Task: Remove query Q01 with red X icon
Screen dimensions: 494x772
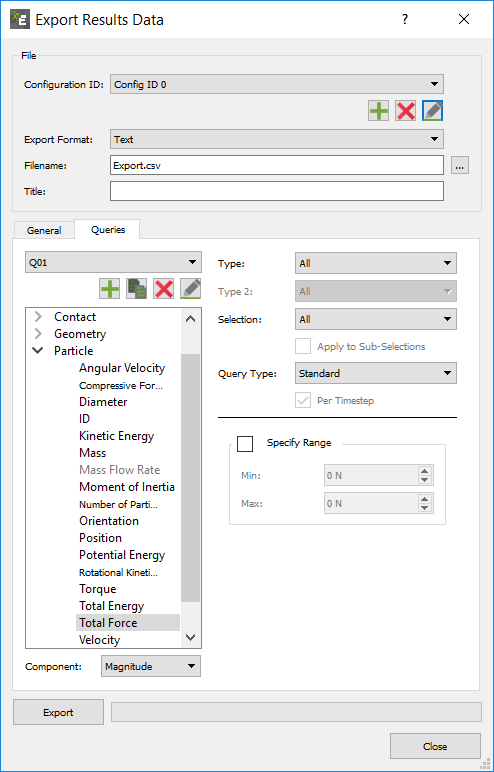Action: tap(164, 289)
